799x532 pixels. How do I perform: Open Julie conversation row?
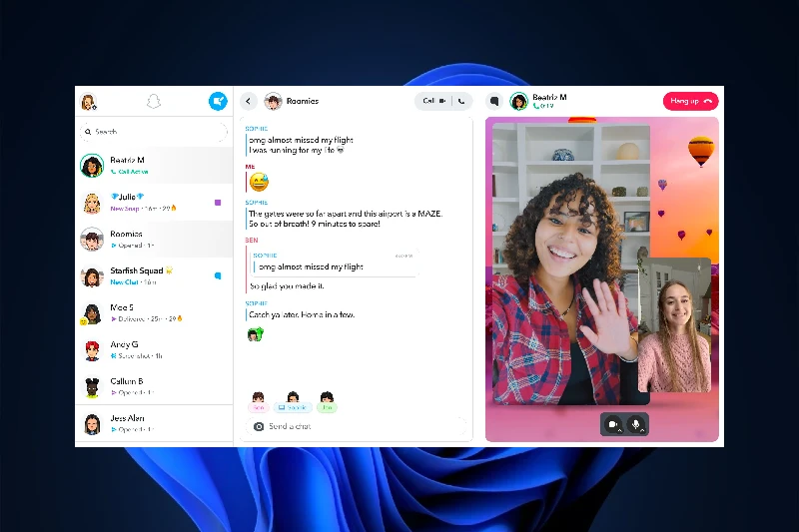coord(154,203)
